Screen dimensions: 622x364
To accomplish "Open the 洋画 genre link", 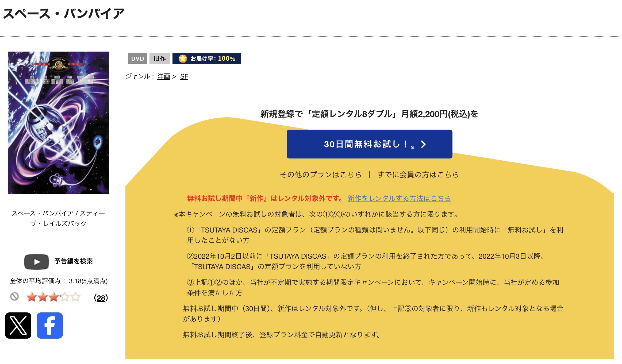I will pyautogui.click(x=164, y=76).
